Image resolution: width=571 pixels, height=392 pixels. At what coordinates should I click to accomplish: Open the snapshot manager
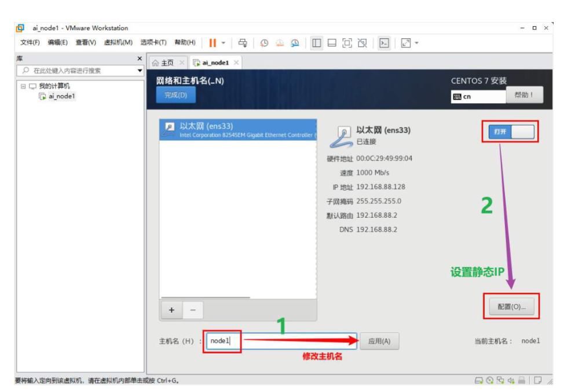(295, 43)
